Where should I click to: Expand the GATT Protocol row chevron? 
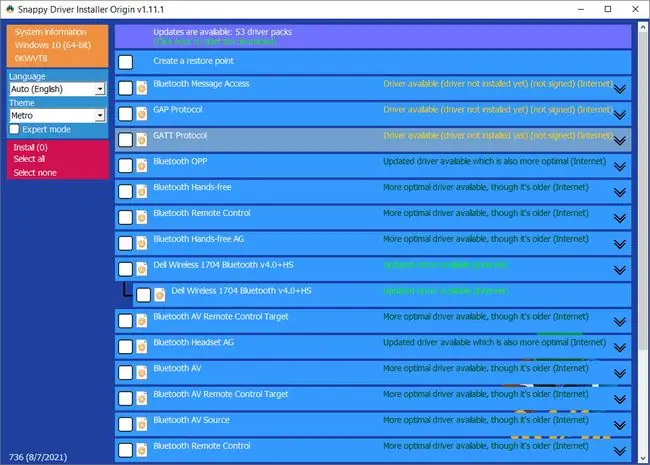[620, 141]
